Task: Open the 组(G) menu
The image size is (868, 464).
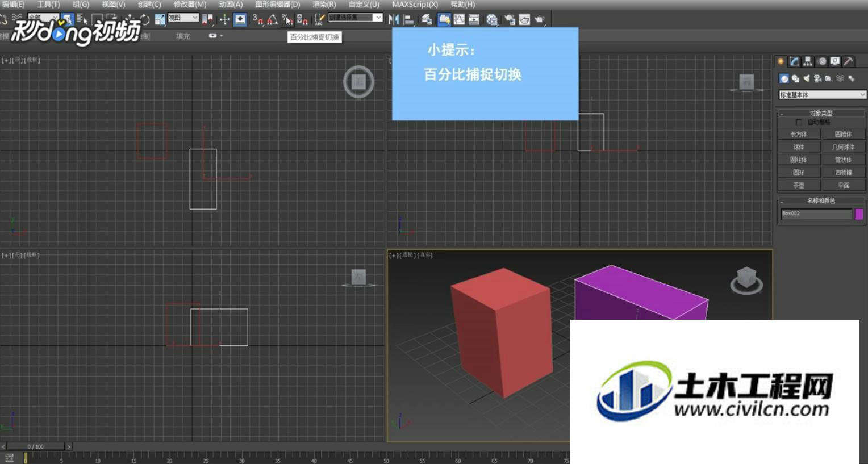Action: point(81,4)
